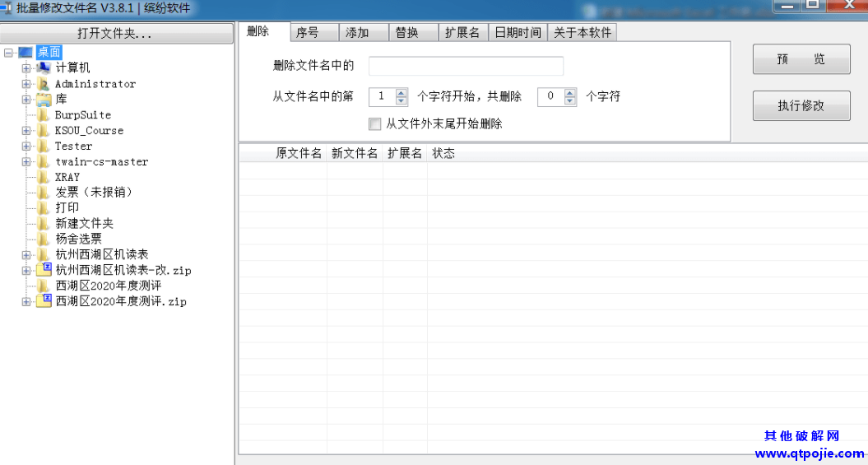The width and height of the screenshot is (868, 465).
Task: Click the 发票（未报销）folder icon
Action: 43,193
